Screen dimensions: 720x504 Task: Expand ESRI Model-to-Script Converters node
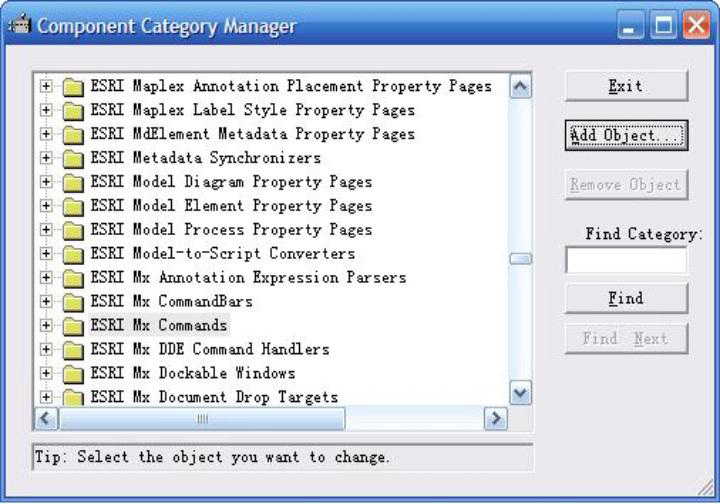pyautogui.click(x=46, y=253)
